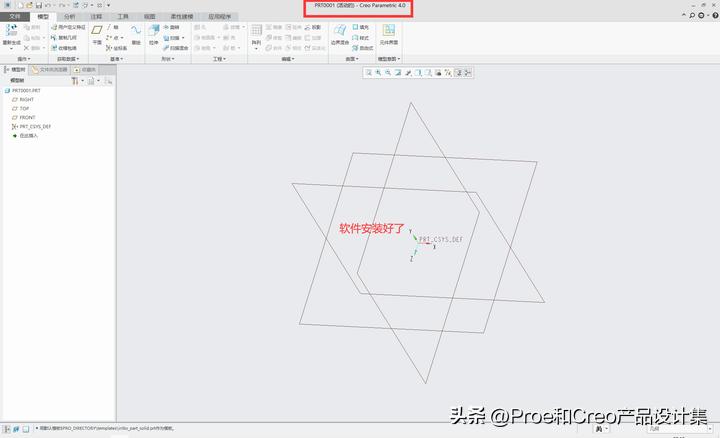Select the 自由式 (Freestyle) surface tool

pyautogui.click(x=363, y=48)
